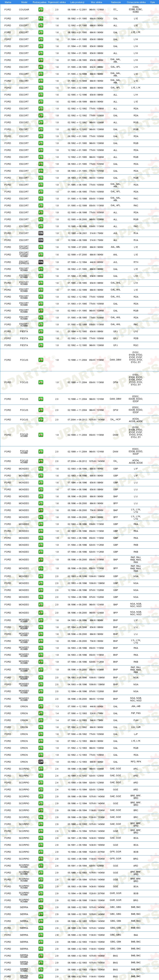This screenshot has width=159, height=980.
Task: Click the Model column header
Action: click(24, 2)
